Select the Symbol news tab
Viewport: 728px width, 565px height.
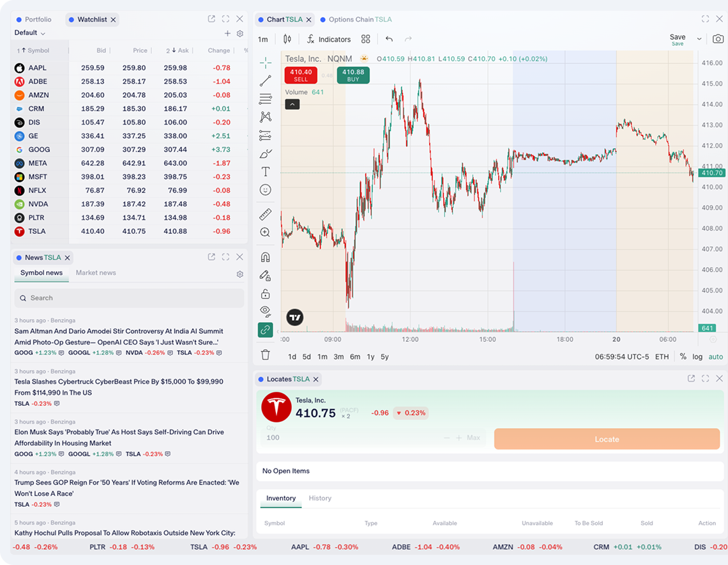42,273
